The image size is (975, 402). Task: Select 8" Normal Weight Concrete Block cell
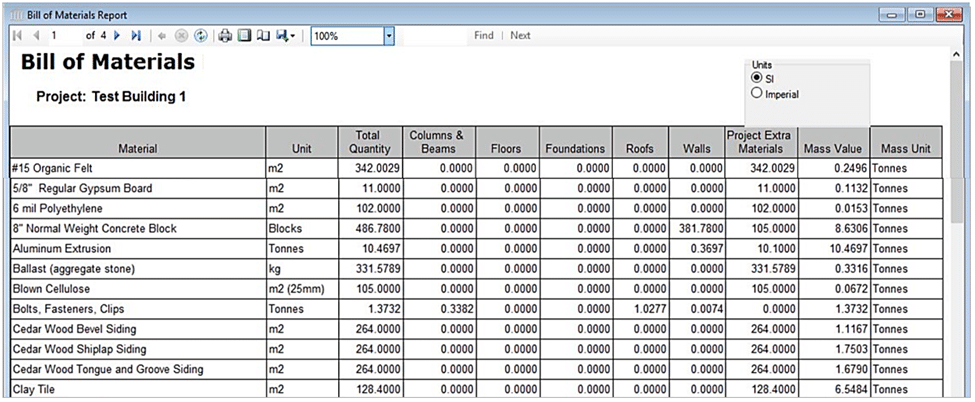(x=138, y=228)
